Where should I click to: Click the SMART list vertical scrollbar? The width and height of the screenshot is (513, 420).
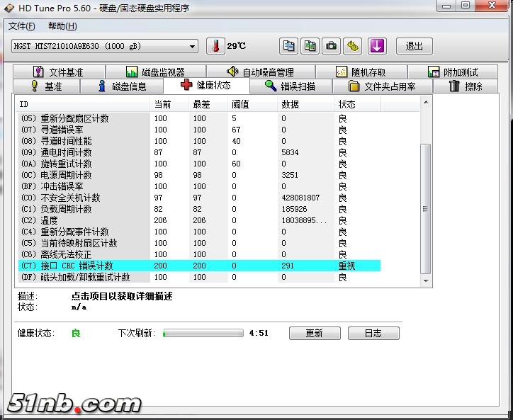425,205
